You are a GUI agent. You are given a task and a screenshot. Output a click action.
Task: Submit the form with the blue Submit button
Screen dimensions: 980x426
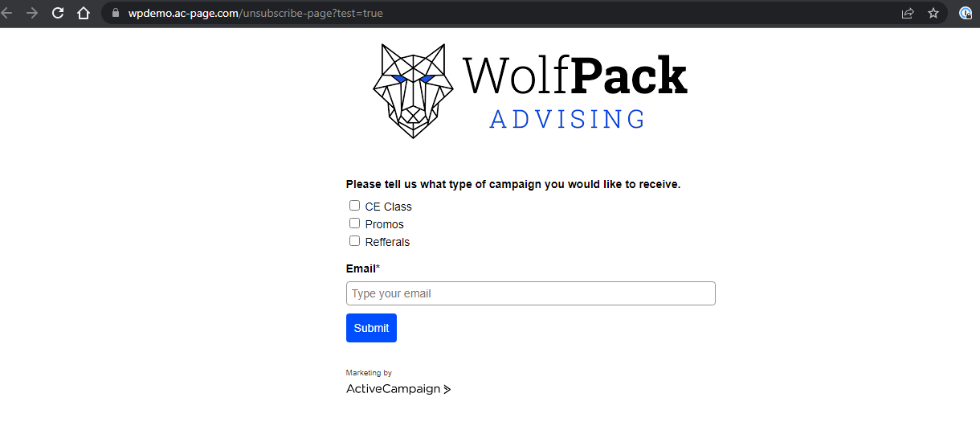coord(371,328)
